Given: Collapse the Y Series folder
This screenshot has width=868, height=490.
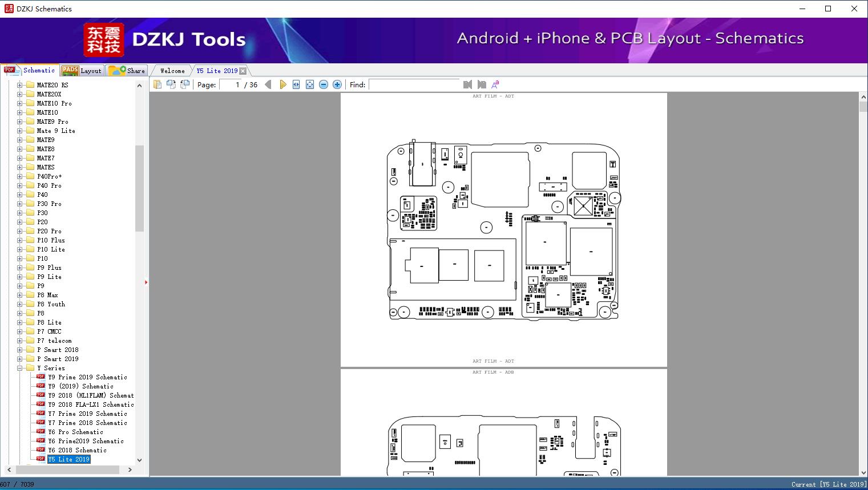Looking at the screenshot, I should pyautogui.click(x=20, y=368).
